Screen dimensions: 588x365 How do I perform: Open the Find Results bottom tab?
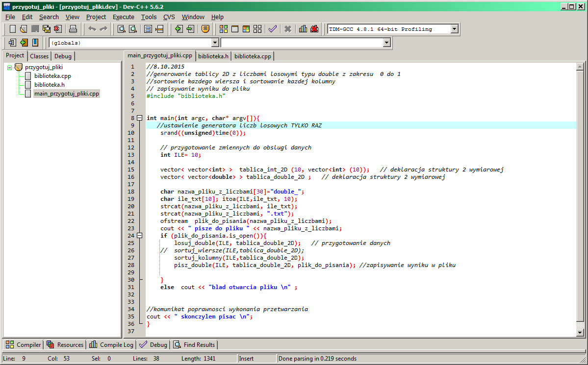[x=194, y=344]
